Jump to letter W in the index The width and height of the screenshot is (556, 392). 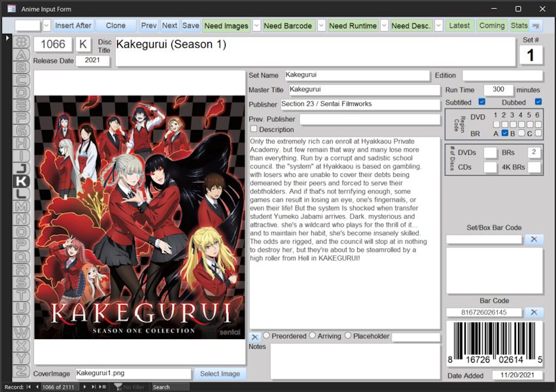21,334
